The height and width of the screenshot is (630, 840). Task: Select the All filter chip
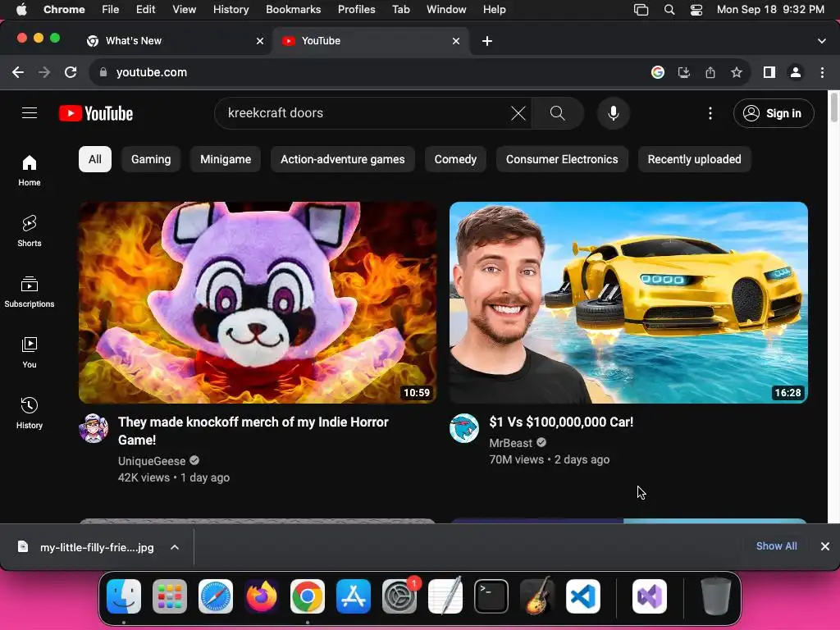pos(95,159)
